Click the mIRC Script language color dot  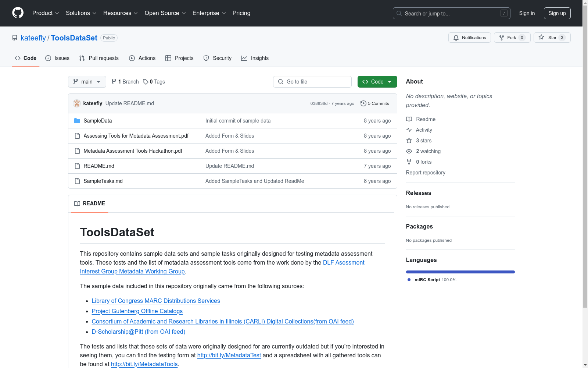pos(409,280)
